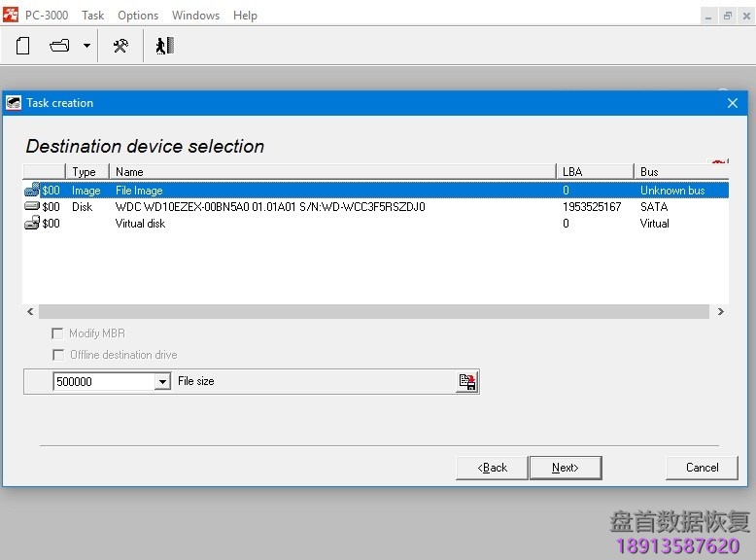Toggle the Modify MBR checkbox
Screen dimensions: 756x560
coord(58,333)
